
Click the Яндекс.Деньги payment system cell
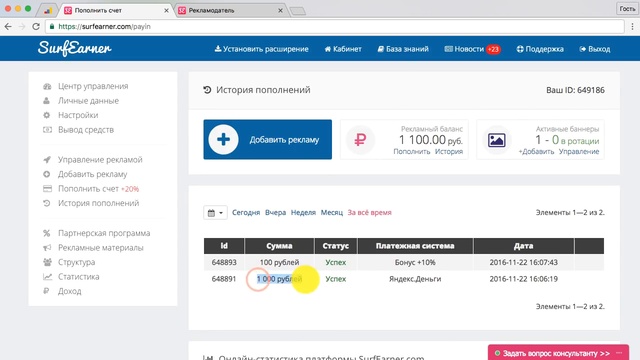point(415,279)
